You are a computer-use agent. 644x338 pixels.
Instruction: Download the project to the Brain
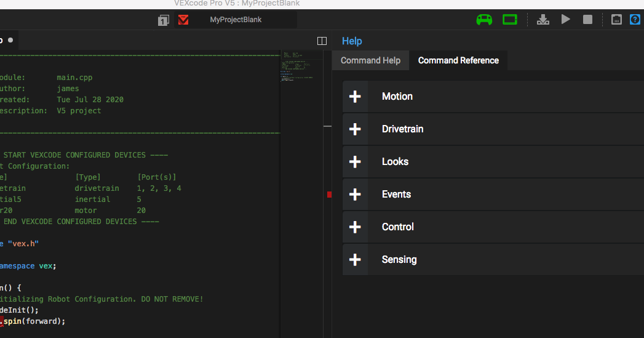(543, 19)
